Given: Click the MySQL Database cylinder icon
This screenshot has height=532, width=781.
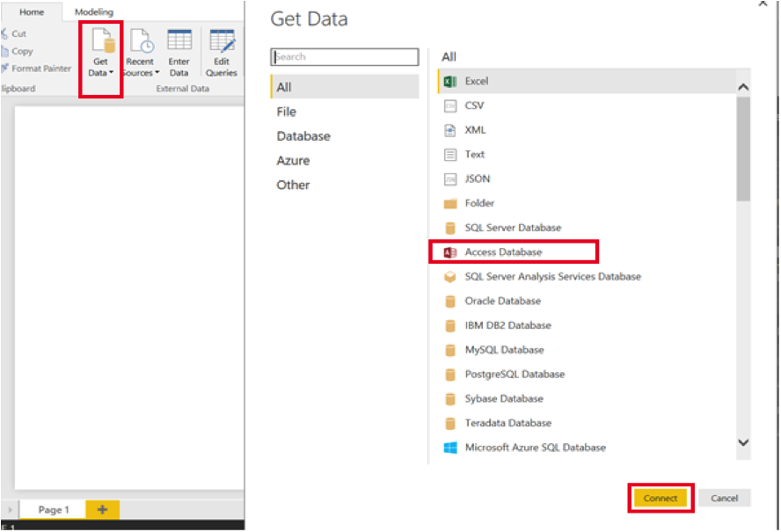Looking at the screenshot, I should [450, 350].
